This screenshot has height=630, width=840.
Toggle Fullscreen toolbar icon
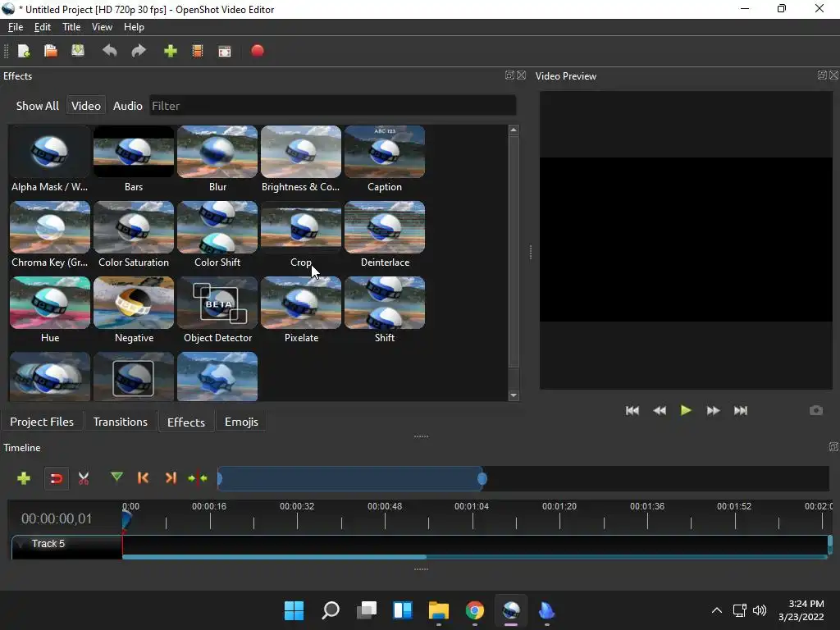pos(225,51)
